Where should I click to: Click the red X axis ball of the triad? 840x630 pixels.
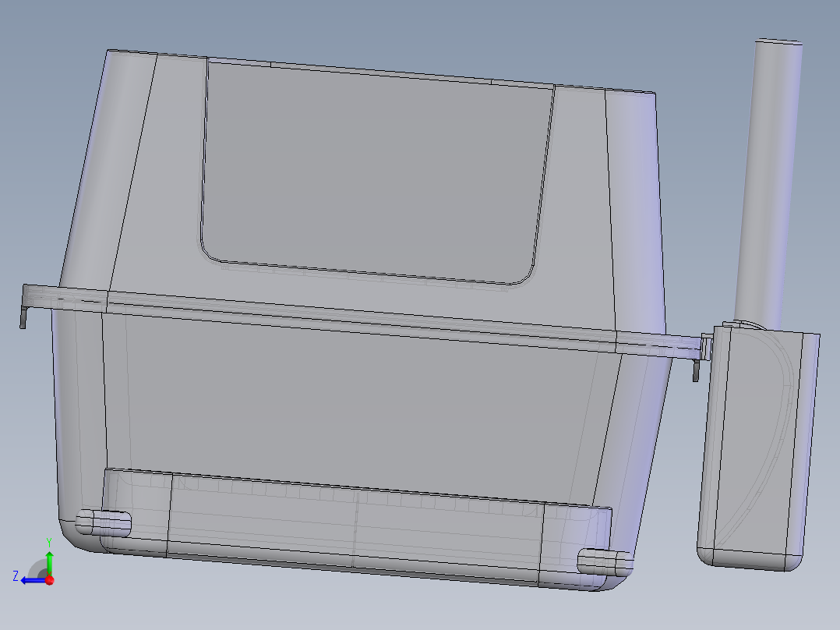pyautogui.click(x=50, y=579)
